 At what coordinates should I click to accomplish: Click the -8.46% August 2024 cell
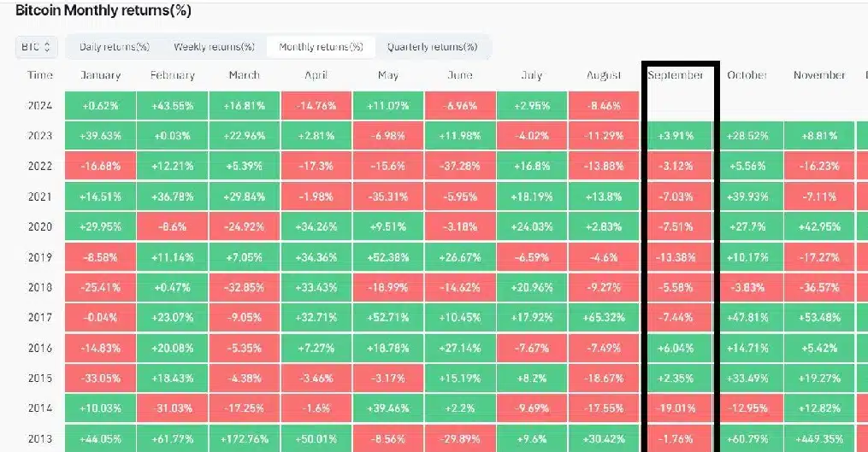coord(604,106)
